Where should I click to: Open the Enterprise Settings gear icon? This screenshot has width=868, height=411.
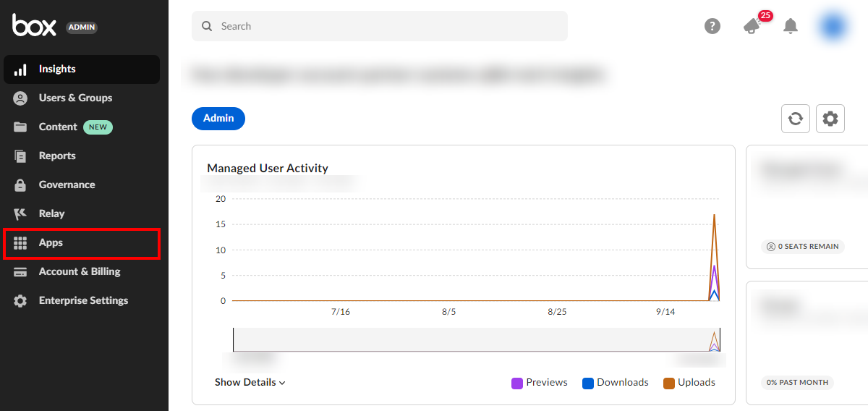click(x=20, y=301)
